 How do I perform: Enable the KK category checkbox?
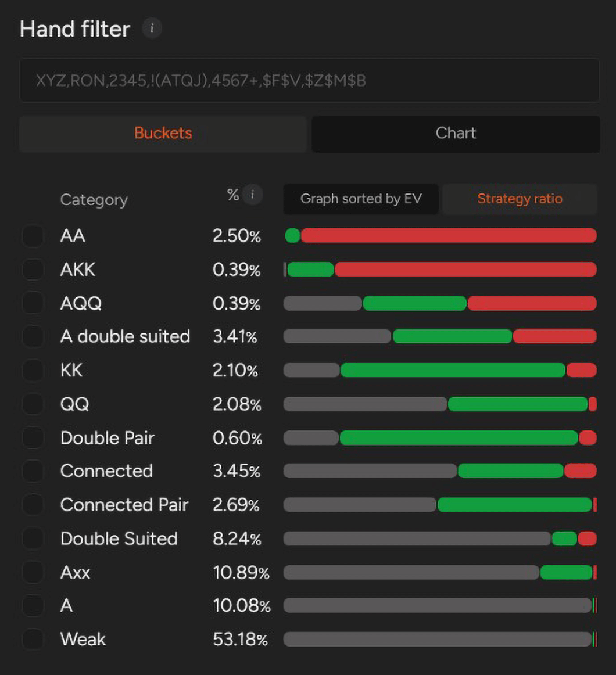coord(33,370)
